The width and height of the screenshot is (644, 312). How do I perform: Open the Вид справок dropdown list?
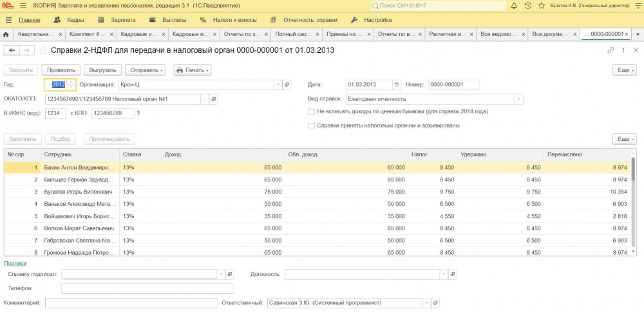coord(518,99)
